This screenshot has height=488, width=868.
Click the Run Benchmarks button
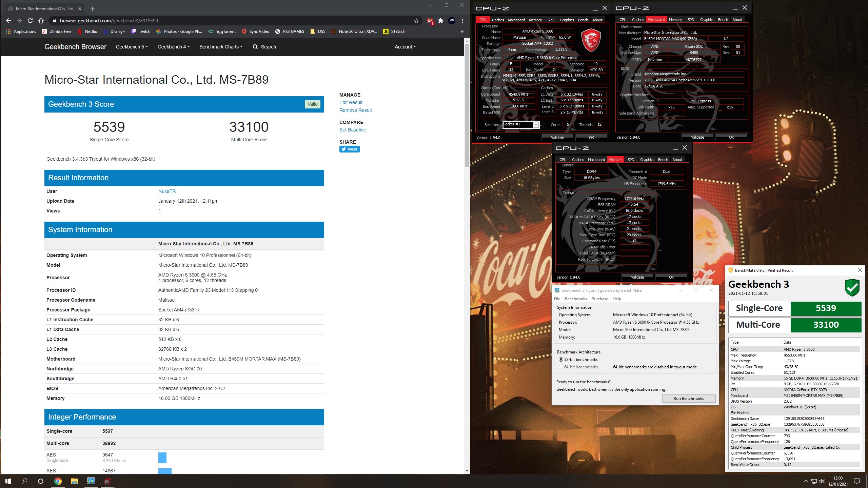coord(689,399)
